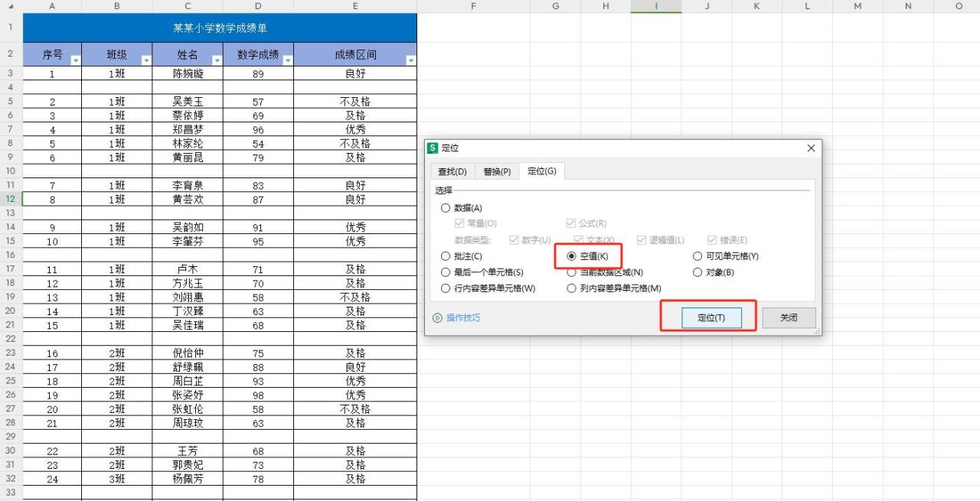Select column O header

tap(959, 6)
